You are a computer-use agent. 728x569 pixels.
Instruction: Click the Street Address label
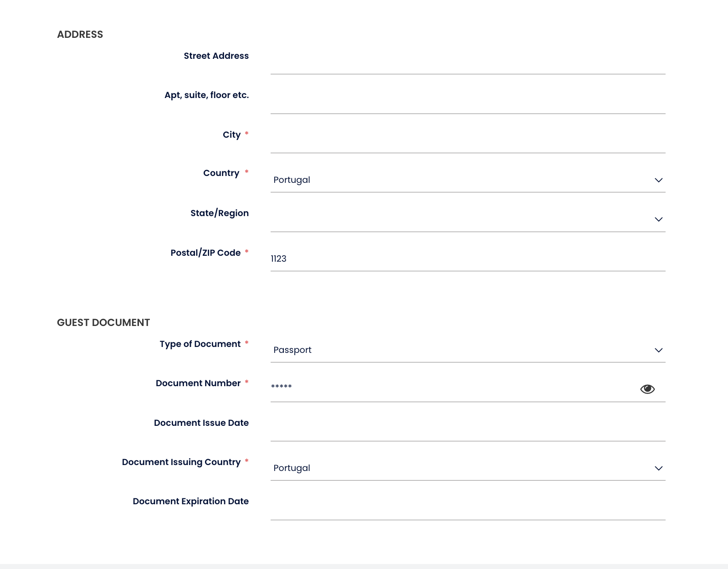[x=216, y=56]
